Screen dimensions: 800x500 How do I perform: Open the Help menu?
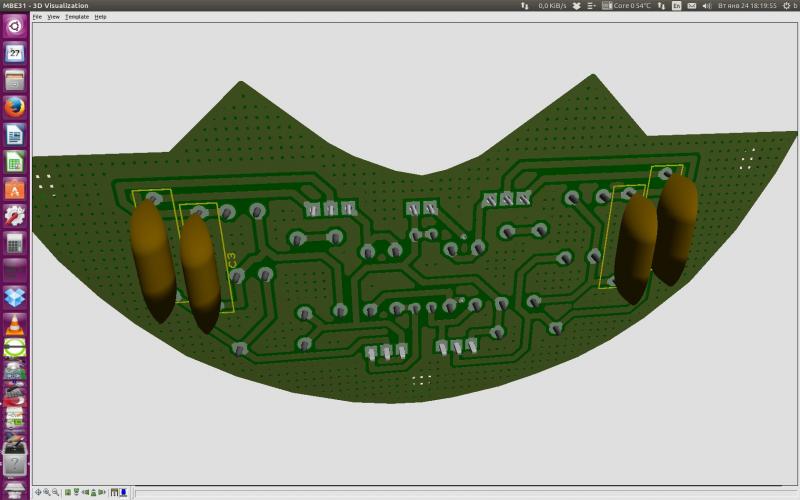100,17
